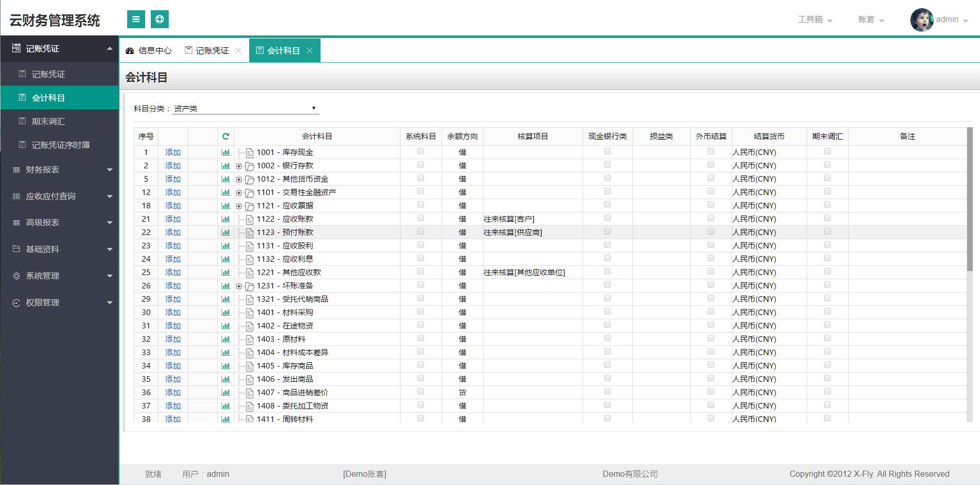Expand the 1002 银行存款 tree node
This screenshot has height=485, width=980.
tap(239, 166)
